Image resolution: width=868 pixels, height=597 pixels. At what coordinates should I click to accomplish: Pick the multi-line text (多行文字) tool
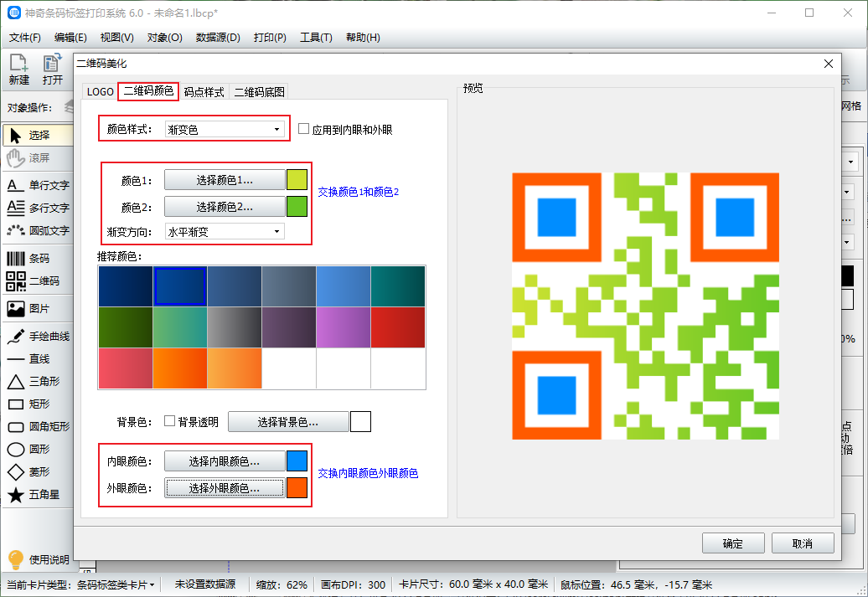(x=39, y=208)
